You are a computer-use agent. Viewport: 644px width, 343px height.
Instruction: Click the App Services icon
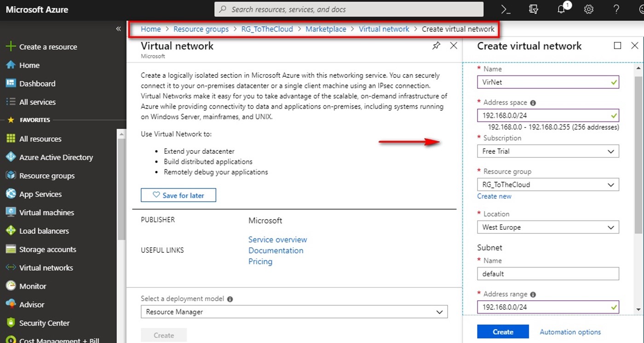pyautogui.click(x=11, y=194)
